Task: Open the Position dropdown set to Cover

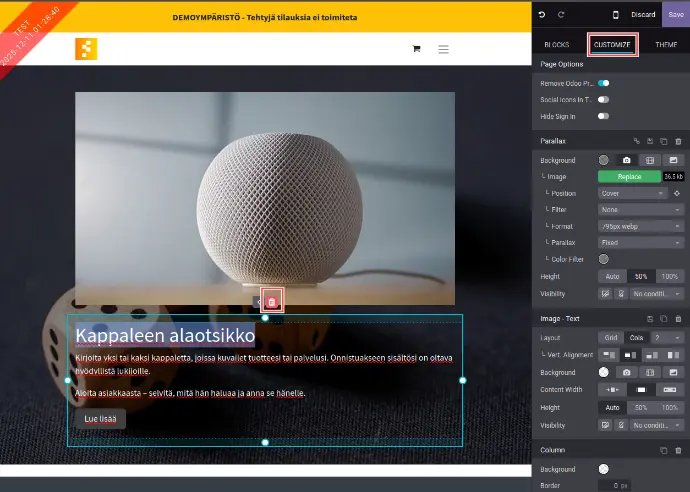Action: [x=632, y=194]
